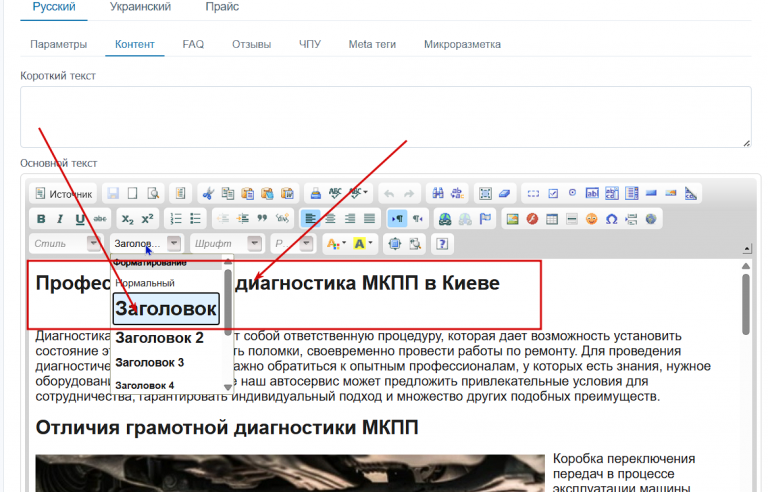Click the New Page icon
768x492 pixels.
click(132, 194)
